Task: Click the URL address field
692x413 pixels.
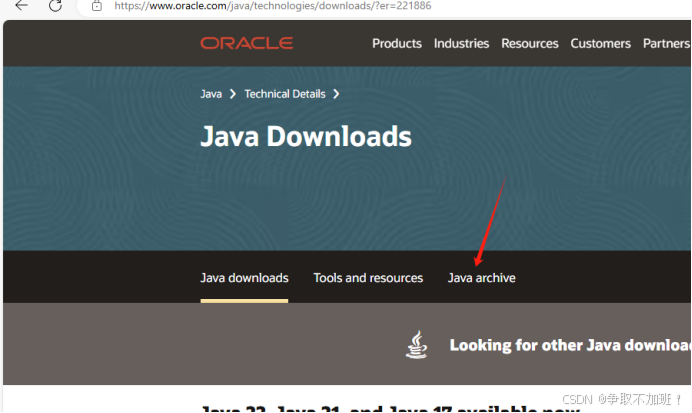Action: [273, 6]
